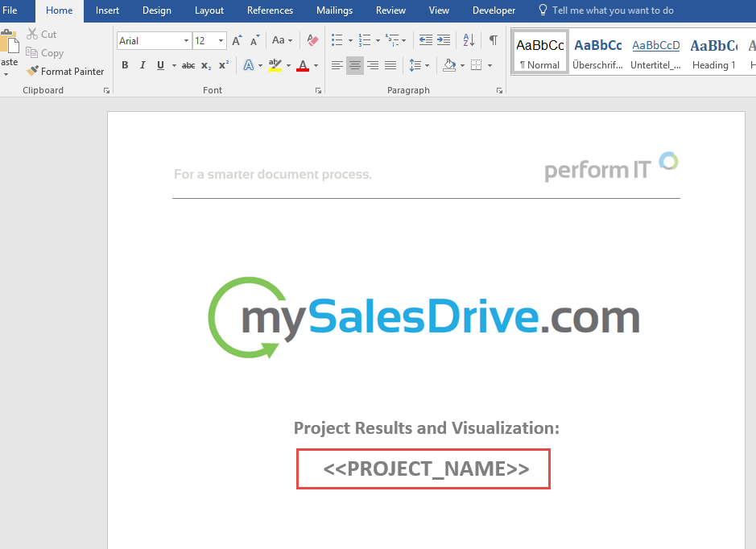Click the Copy icon
Viewport: 756px width, 549px height.
[32, 52]
